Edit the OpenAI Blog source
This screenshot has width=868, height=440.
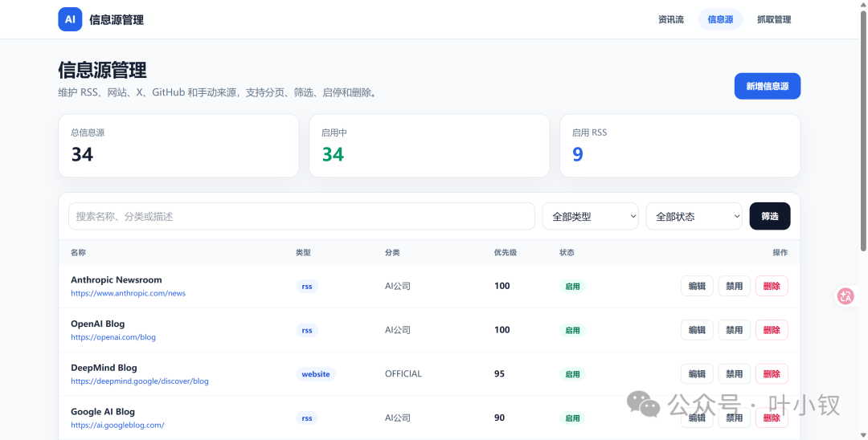697,330
